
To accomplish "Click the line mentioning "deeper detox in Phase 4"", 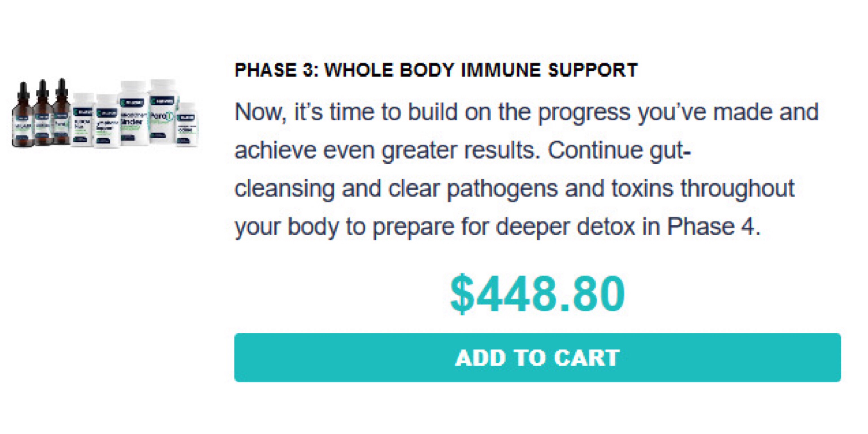I will pos(497,227).
